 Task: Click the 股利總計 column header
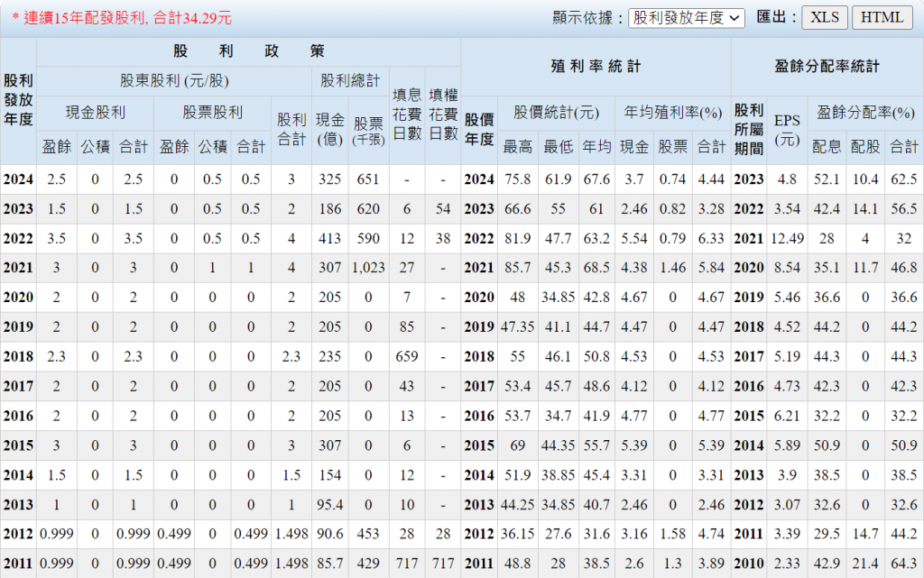[x=349, y=80]
